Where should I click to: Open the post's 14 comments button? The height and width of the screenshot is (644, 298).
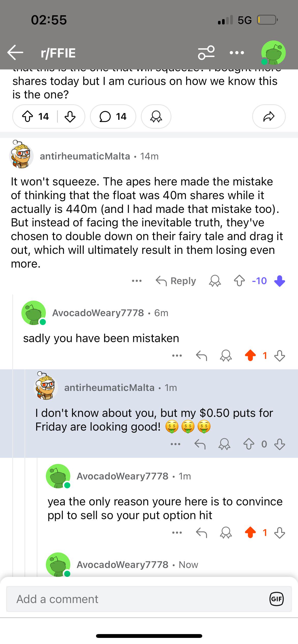[x=113, y=116]
